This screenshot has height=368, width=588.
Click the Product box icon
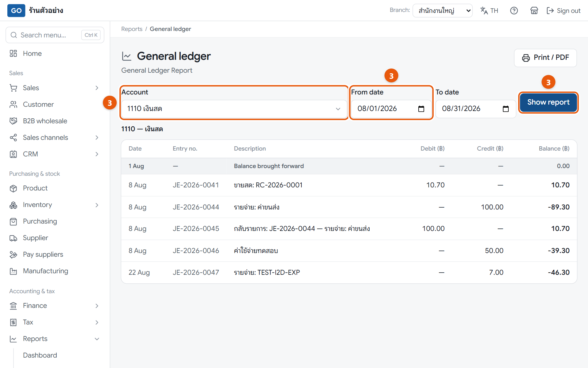click(x=13, y=188)
